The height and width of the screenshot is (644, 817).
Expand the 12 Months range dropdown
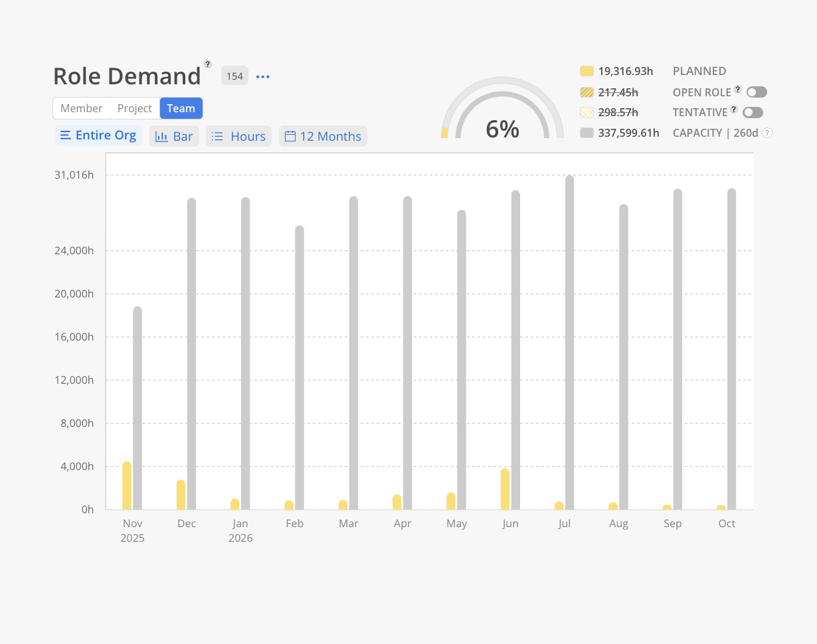[323, 136]
